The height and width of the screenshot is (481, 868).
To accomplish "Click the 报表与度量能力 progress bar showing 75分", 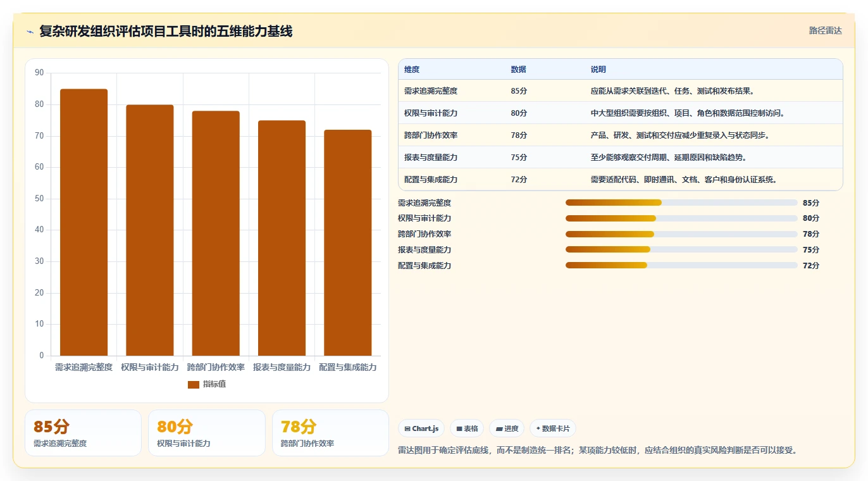I will 681,250.
